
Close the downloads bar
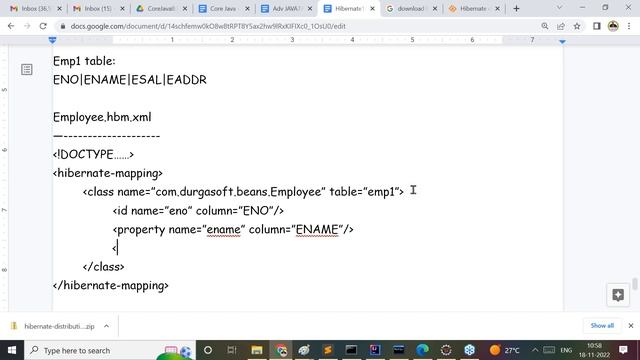(x=631, y=326)
